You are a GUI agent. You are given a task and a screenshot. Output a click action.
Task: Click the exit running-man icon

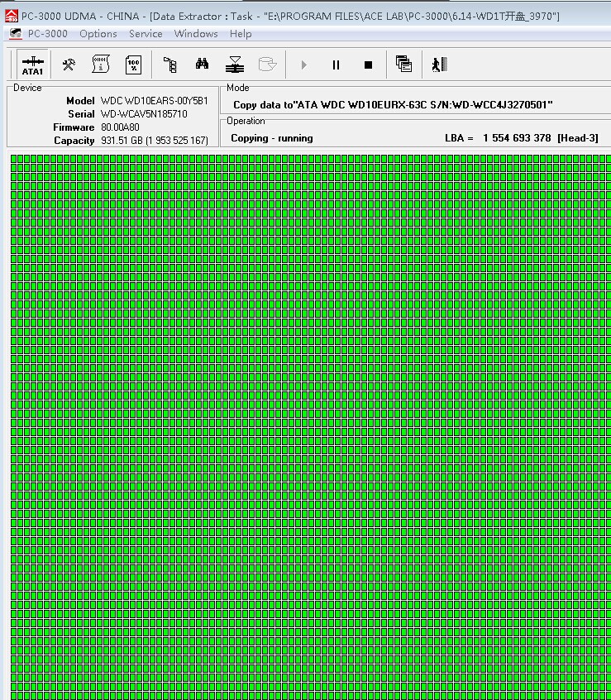tap(438, 65)
